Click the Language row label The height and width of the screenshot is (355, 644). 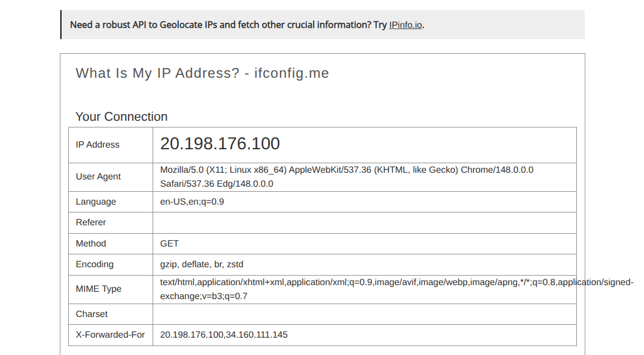(x=96, y=202)
